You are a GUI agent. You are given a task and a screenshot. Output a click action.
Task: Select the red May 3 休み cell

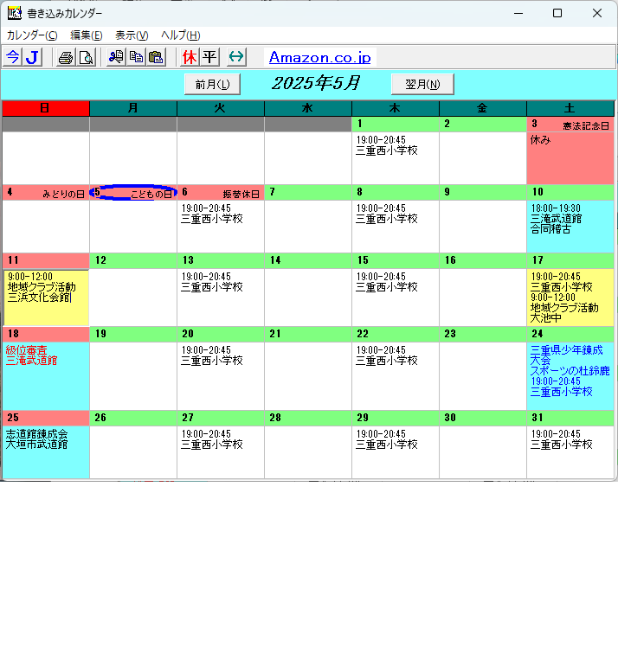pyautogui.click(x=570, y=157)
